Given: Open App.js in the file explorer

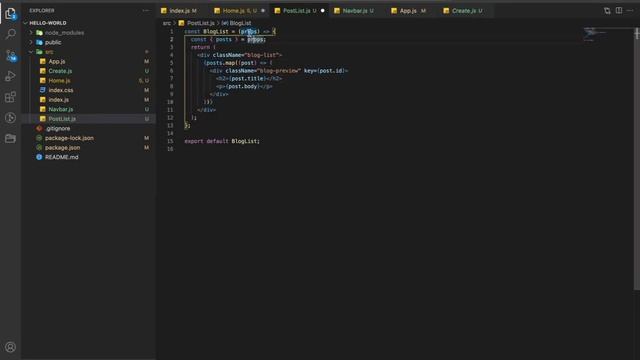Looking at the screenshot, I should [x=57, y=61].
